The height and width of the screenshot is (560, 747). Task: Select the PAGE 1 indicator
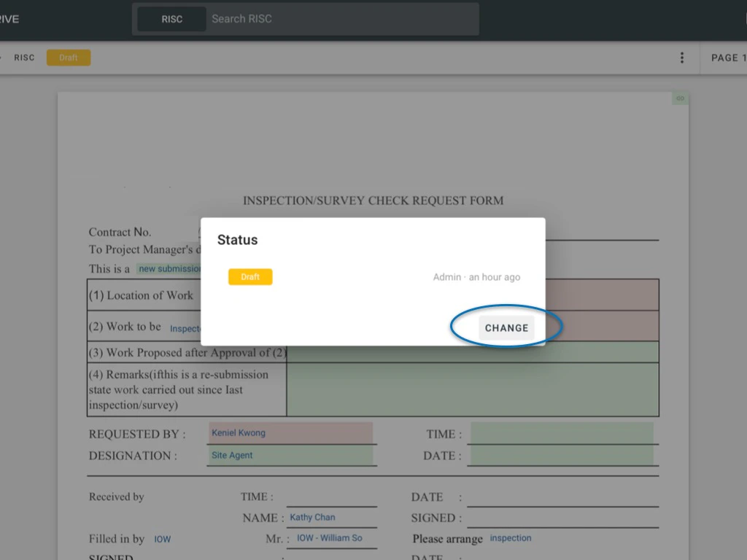[x=727, y=57]
